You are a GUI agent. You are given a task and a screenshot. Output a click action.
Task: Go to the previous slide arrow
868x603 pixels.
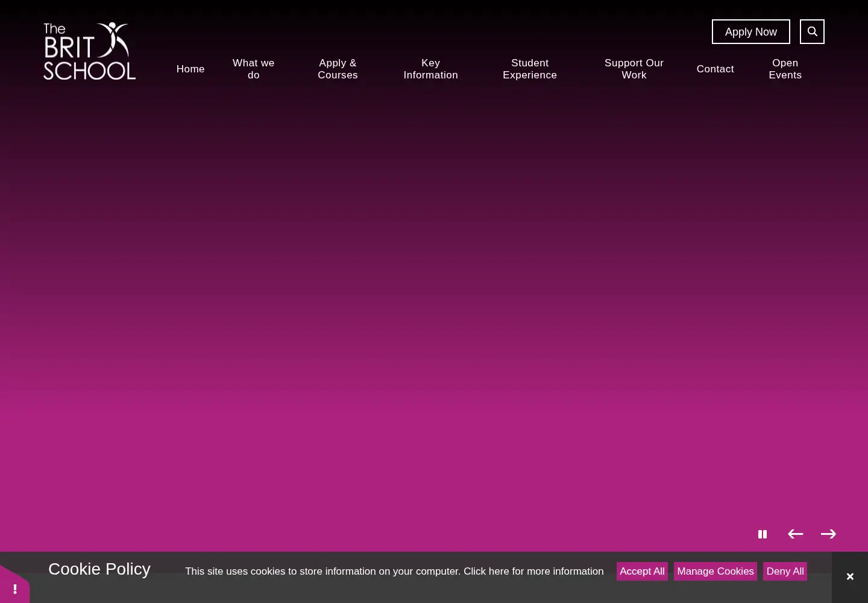[796, 534]
